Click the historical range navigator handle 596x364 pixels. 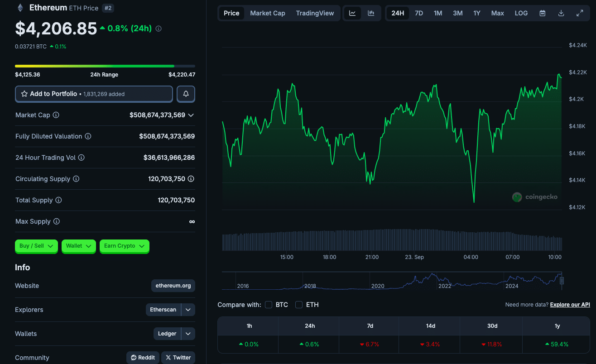pos(562,281)
